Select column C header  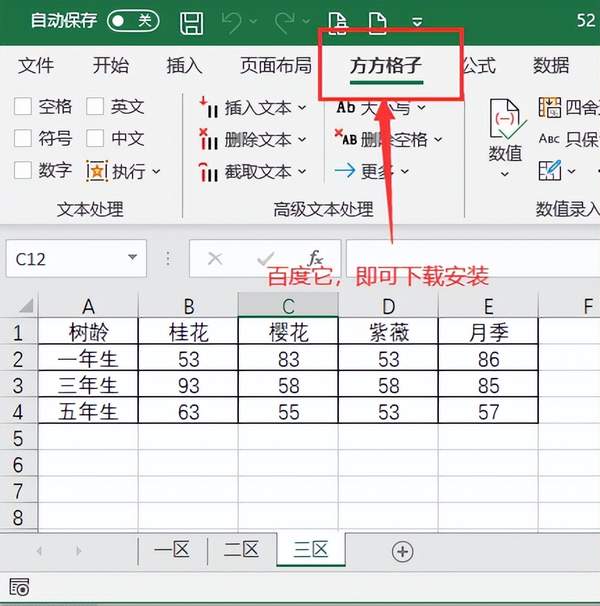click(x=288, y=305)
